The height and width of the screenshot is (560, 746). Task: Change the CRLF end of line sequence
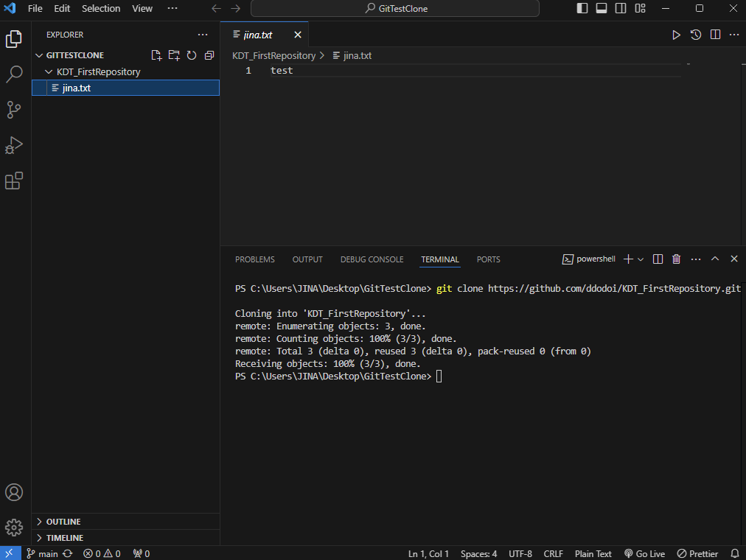(x=554, y=553)
